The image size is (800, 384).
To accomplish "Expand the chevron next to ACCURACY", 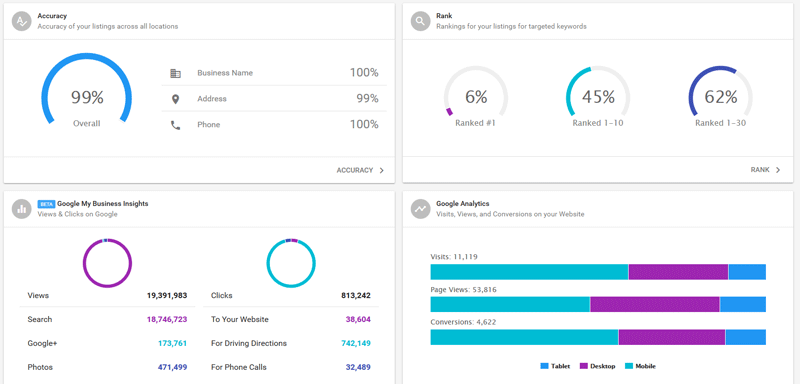I will [382, 170].
